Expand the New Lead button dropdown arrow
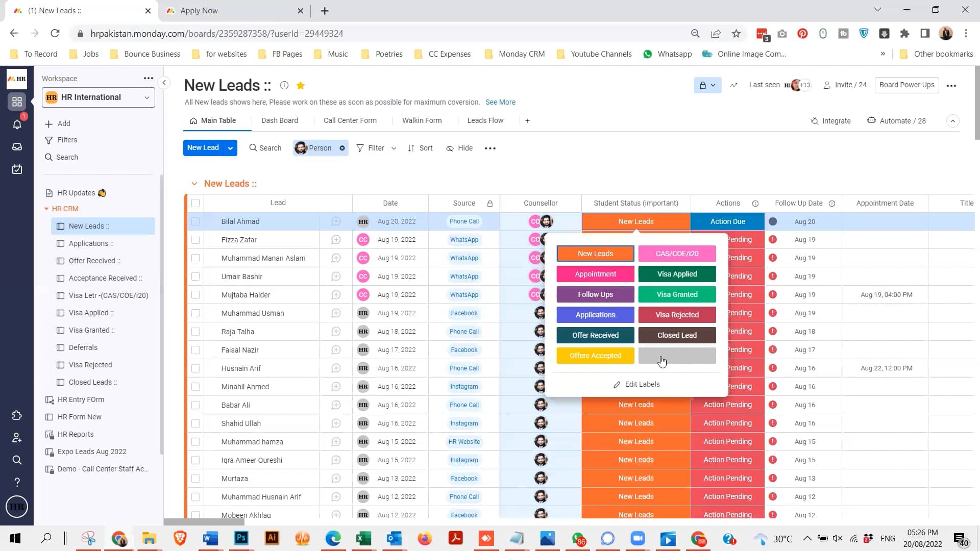Image resolution: width=980 pixels, height=551 pixels. click(x=230, y=148)
